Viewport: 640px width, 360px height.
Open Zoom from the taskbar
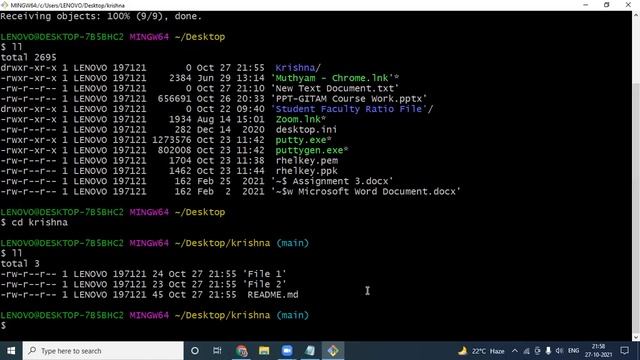click(x=287, y=351)
